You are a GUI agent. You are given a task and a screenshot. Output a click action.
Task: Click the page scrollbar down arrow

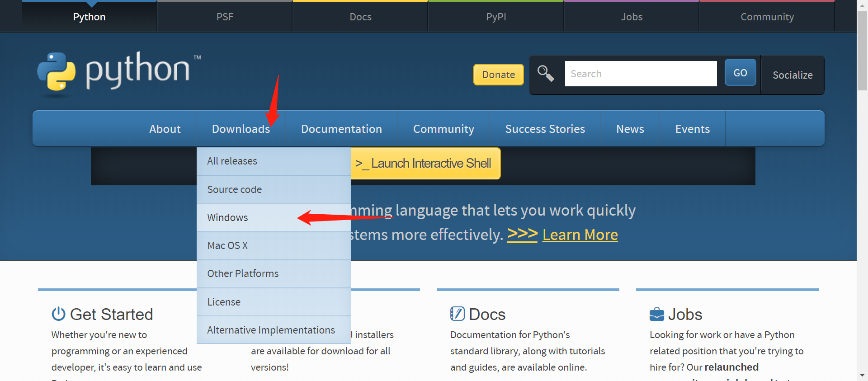pyautogui.click(x=863, y=375)
